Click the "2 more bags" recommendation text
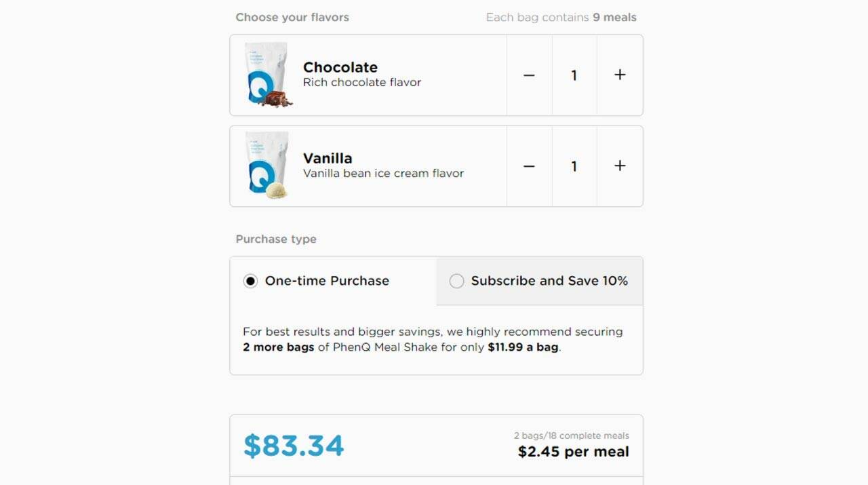The width and height of the screenshot is (868, 485). tap(279, 347)
